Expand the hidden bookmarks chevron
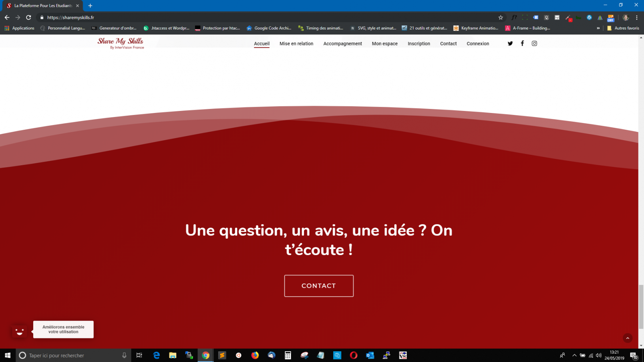 (598, 28)
